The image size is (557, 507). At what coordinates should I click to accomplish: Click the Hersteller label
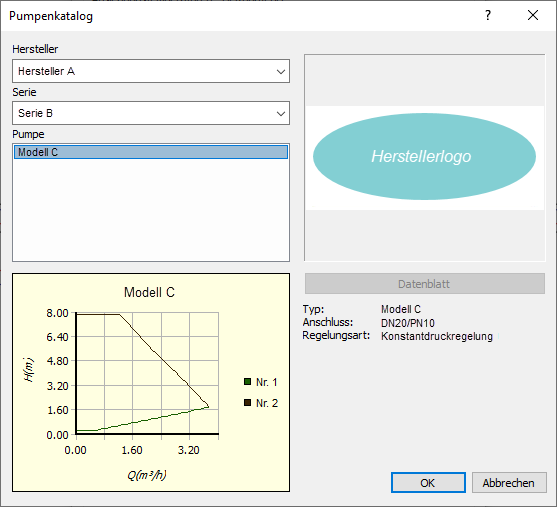click(35, 49)
